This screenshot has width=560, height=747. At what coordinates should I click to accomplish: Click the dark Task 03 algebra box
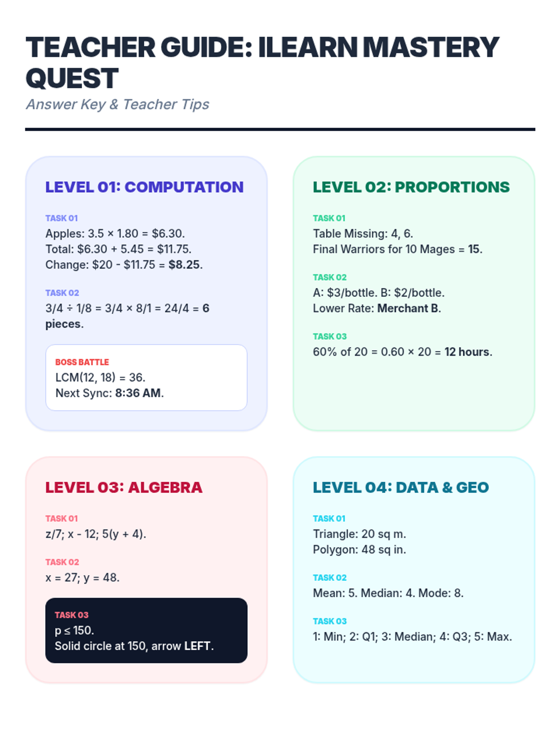pos(146,630)
